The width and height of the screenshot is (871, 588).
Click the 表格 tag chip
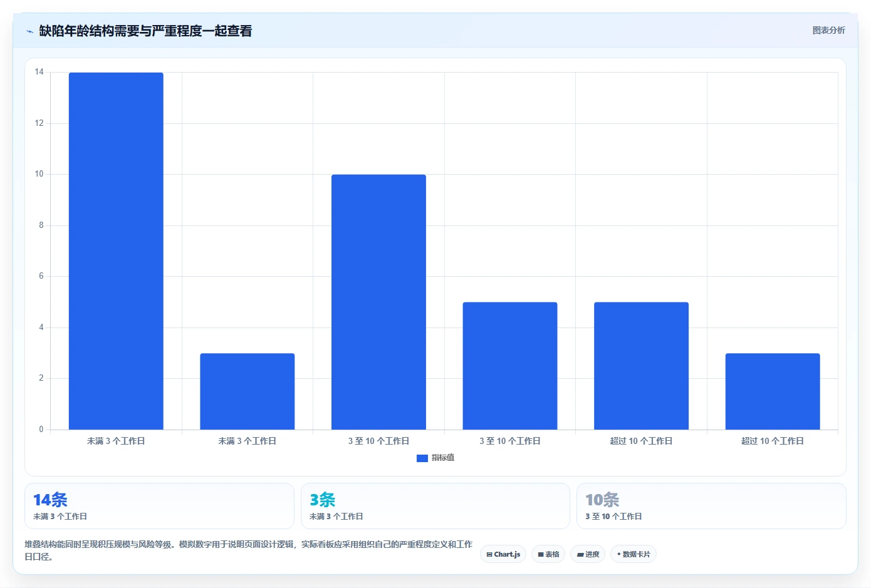[548, 554]
